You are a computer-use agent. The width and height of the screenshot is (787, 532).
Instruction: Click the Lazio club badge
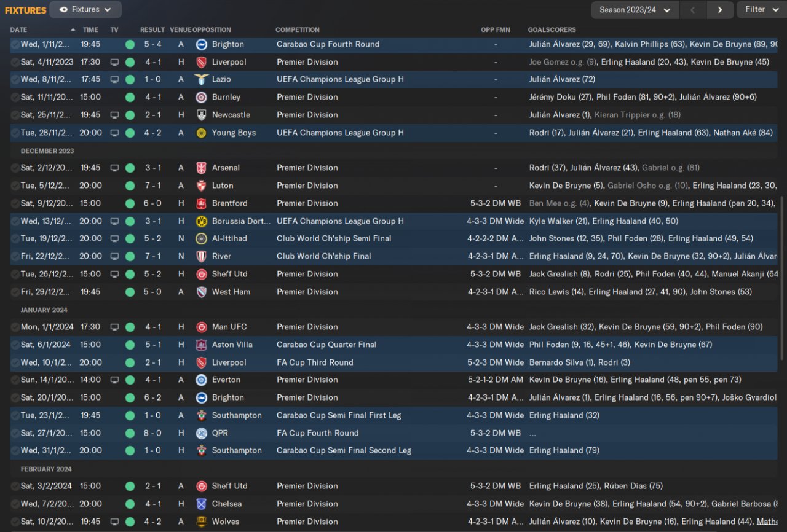pyautogui.click(x=201, y=79)
